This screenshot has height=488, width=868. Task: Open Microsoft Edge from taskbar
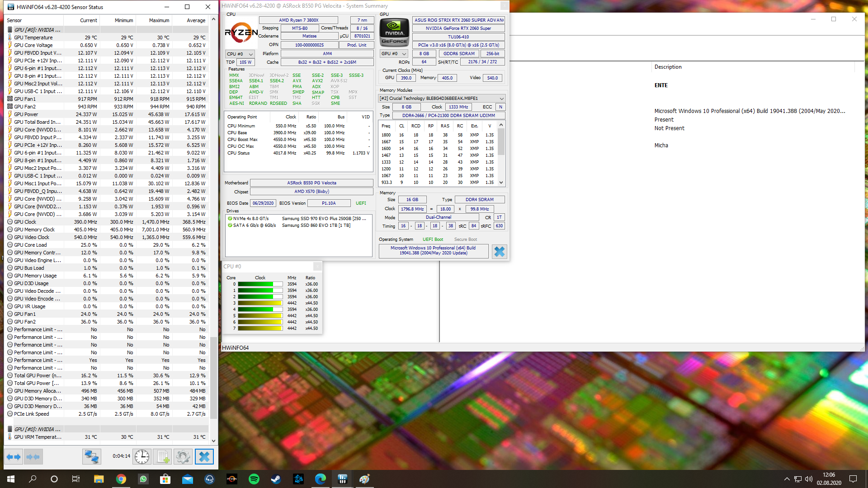[321, 479]
